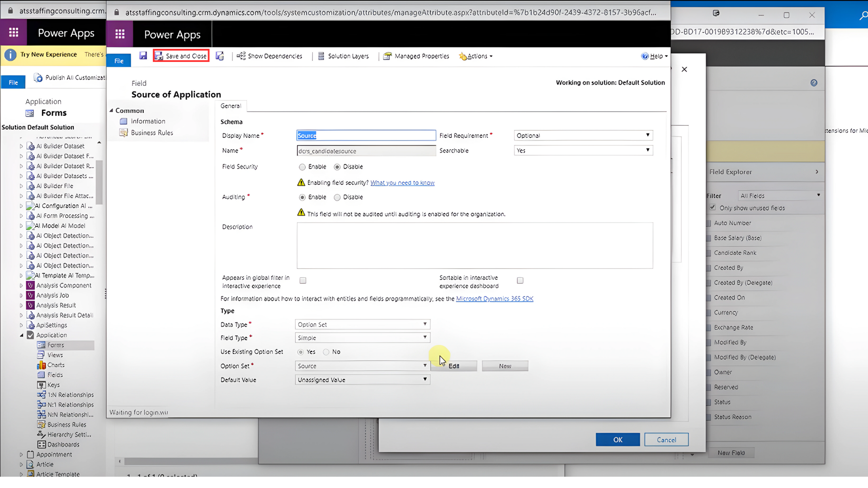868x488 pixels.
Task: Select Keys under Application entity
Action: tap(53, 385)
